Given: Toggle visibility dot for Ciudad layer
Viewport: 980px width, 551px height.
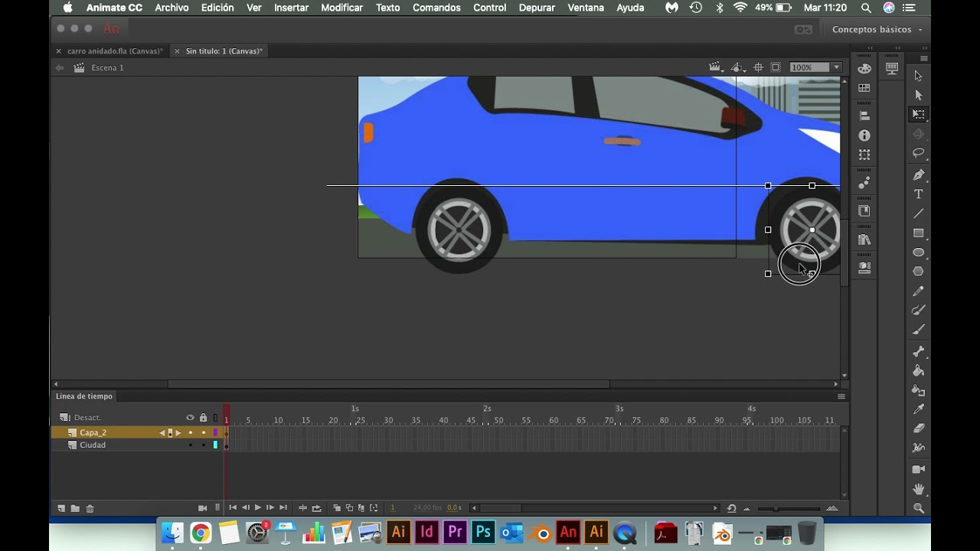Looking at the screenshot, I should click(191, 445).
